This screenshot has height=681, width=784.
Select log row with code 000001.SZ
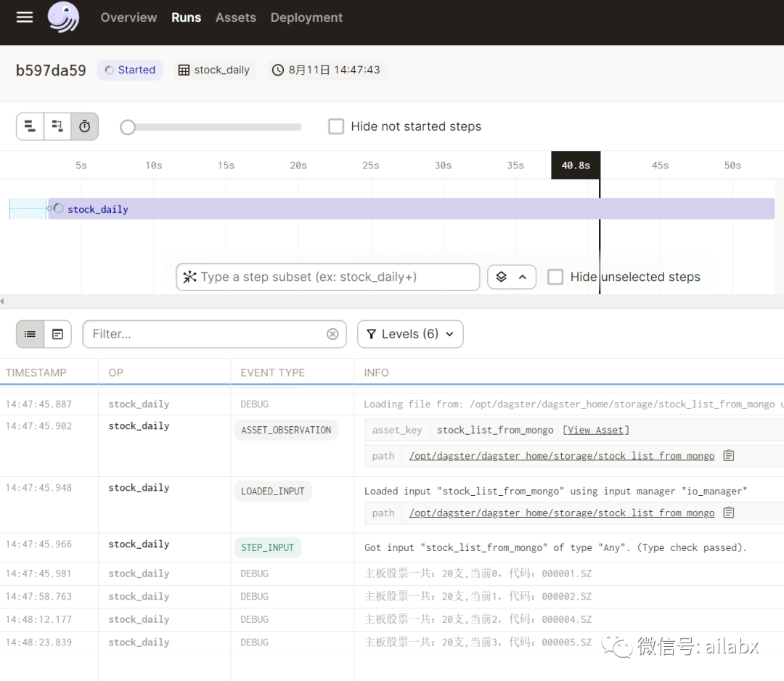392,574
